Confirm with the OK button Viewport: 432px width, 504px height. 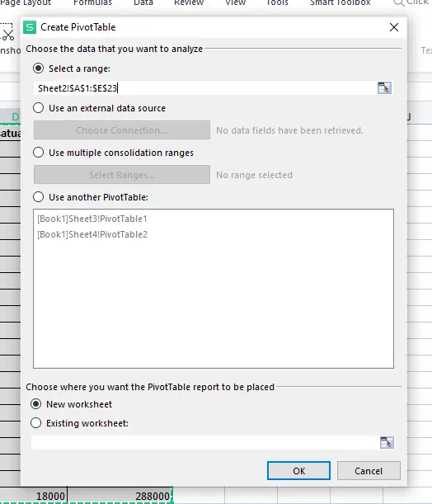point(298,471)
